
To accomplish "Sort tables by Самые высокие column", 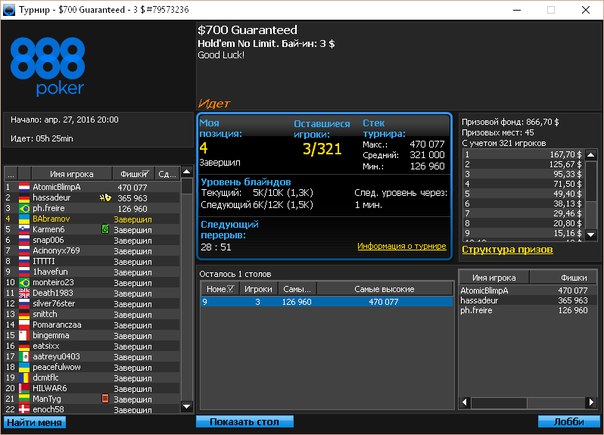I will tap(384, 289).
